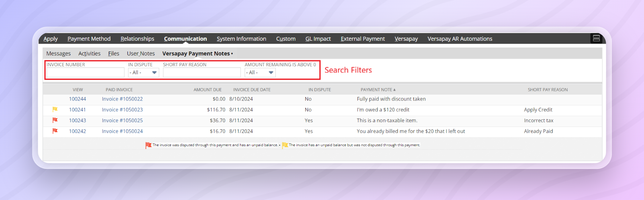Image resolution: width=644 pixels, height=200 pixels.
Task: Open view link 100242
Action: tap(77, 131)
